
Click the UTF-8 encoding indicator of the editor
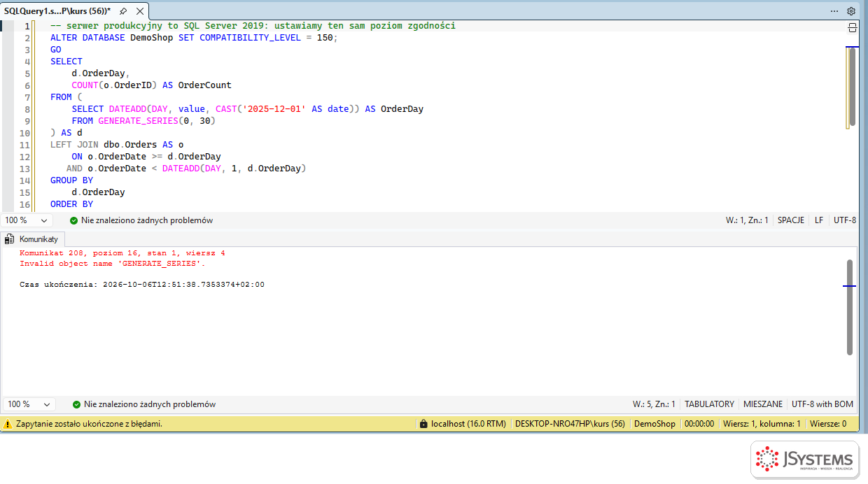[x=845, y=220]
